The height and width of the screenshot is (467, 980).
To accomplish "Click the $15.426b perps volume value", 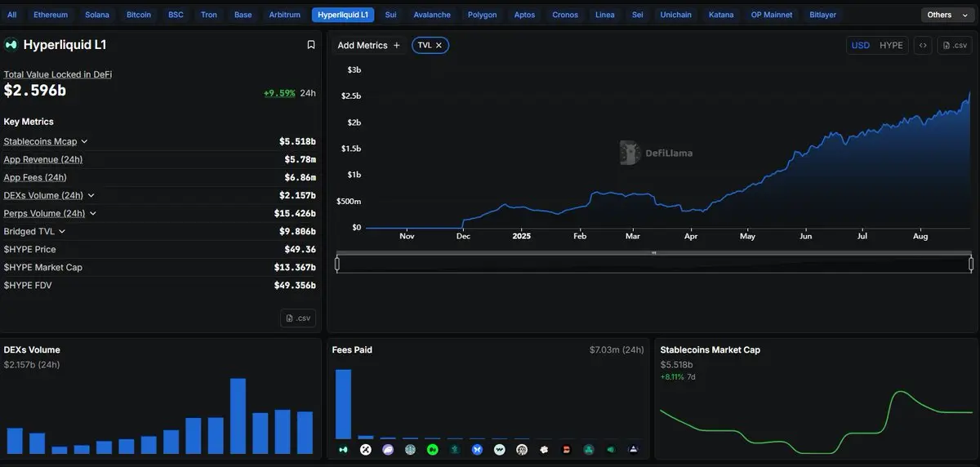I will point(295,214).
